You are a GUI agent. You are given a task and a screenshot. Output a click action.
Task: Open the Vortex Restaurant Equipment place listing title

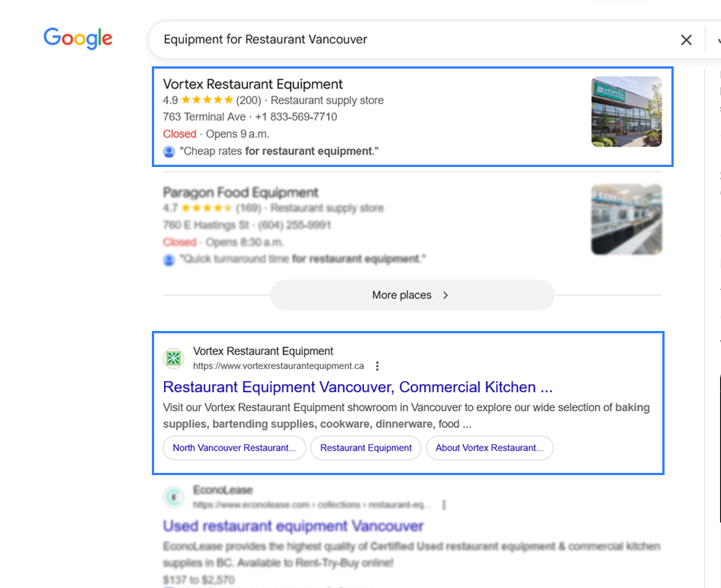[x=253, y=84]
